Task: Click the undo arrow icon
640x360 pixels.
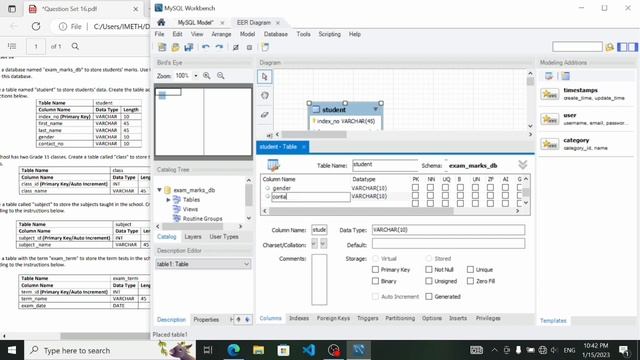Action: click(x=205, y=47)
